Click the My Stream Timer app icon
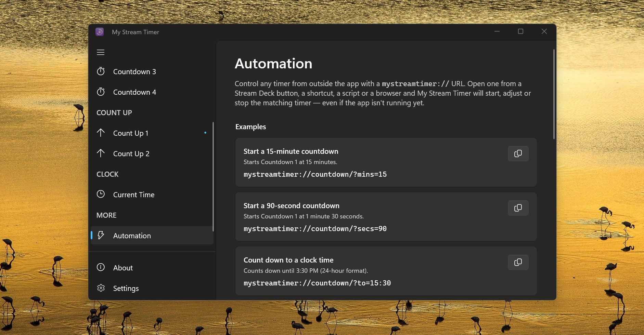644x335 pixels. tap(100, 32)
